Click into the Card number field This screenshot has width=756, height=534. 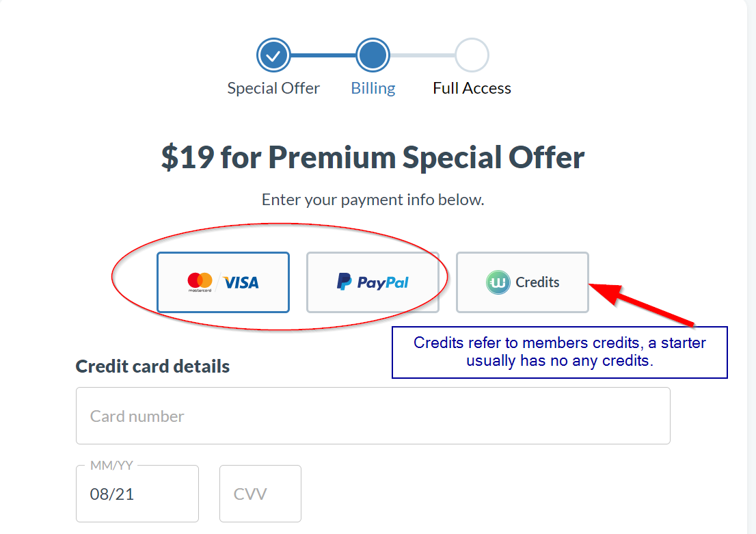(x=373, y=416)
